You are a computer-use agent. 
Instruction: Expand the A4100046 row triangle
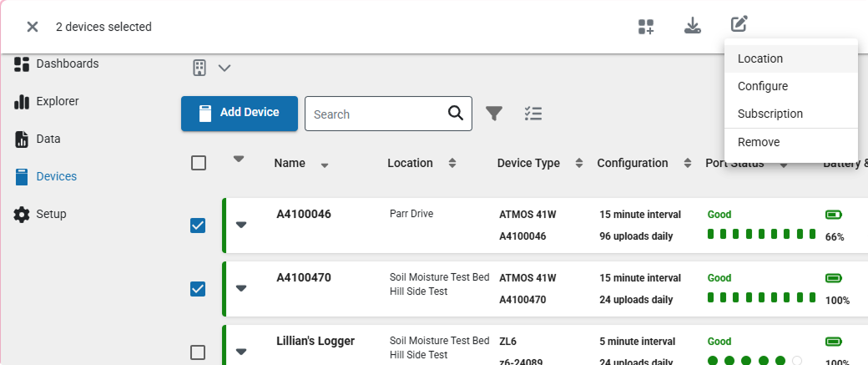click(241, 225)
